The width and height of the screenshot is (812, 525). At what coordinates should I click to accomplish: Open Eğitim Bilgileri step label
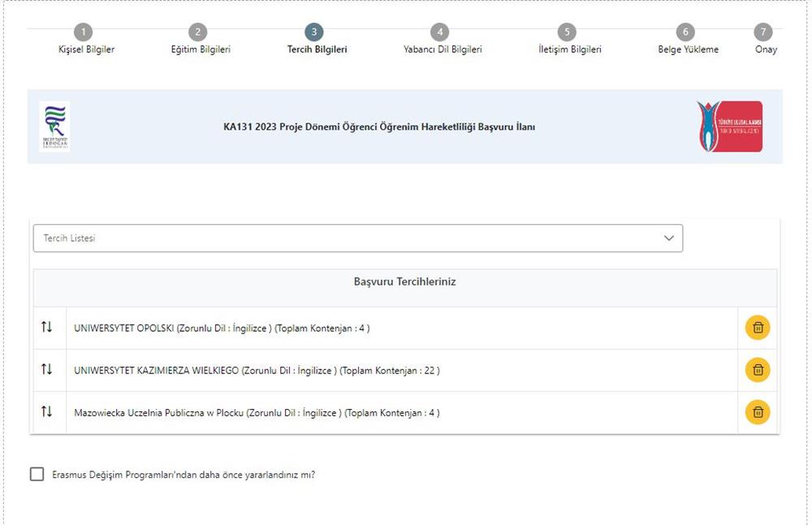(201, 49)
